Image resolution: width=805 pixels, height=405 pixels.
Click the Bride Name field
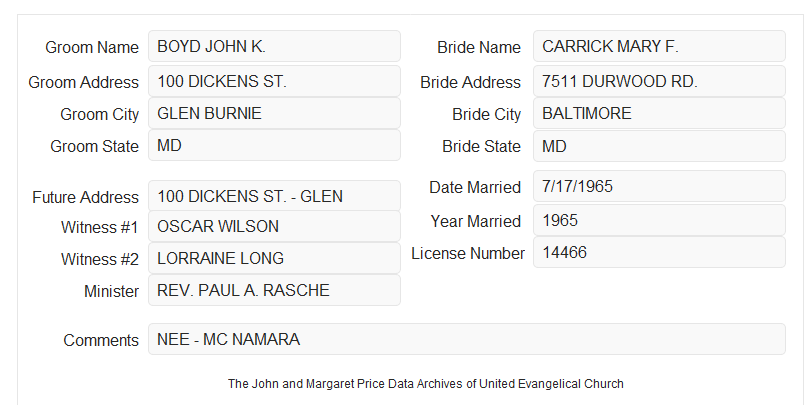(x=659, y=46)
